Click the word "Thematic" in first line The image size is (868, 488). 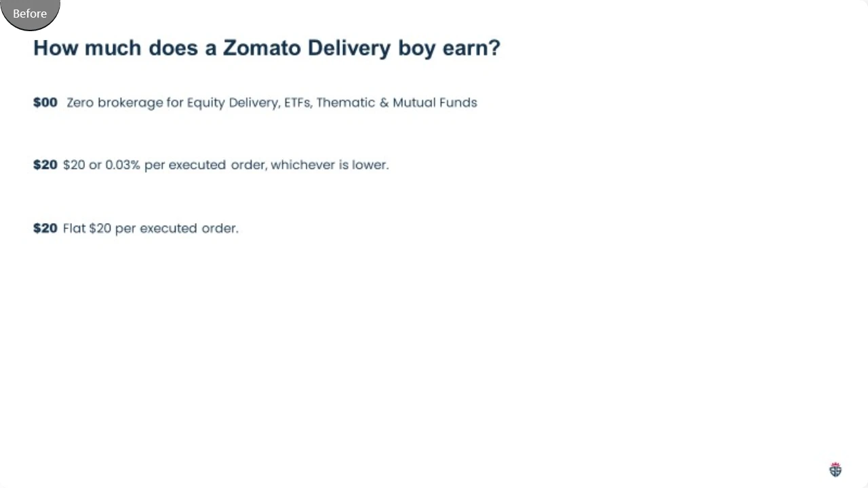point(346,102)
